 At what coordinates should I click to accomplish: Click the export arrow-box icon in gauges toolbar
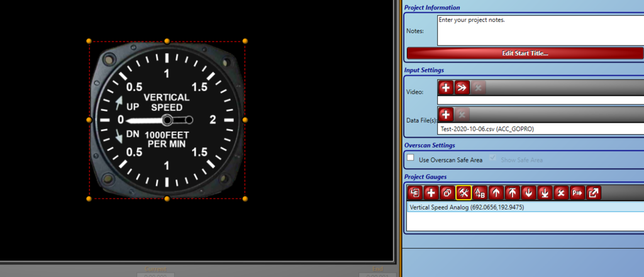click(x=593, y=193)
